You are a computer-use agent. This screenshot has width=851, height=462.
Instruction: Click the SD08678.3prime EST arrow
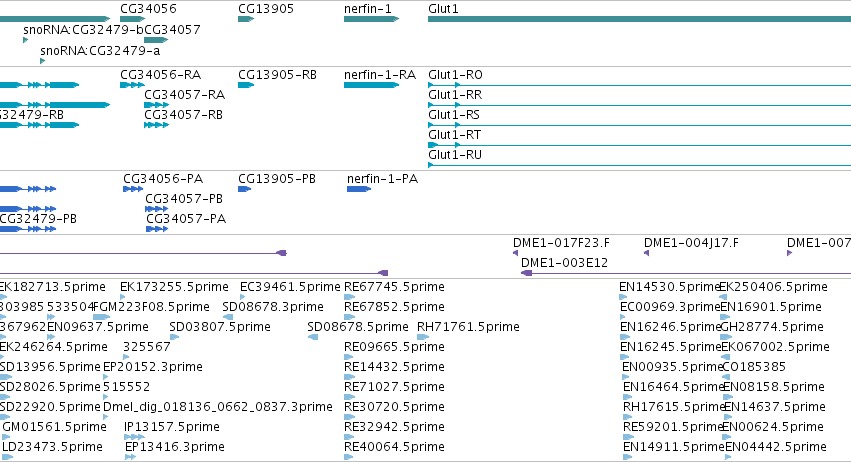click(228, 317)
